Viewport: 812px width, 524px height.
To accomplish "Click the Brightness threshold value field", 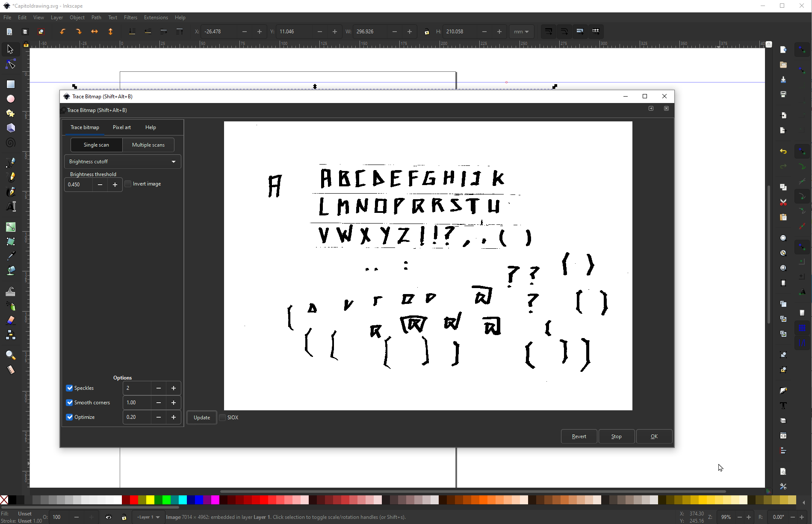I will pos(79,185).
